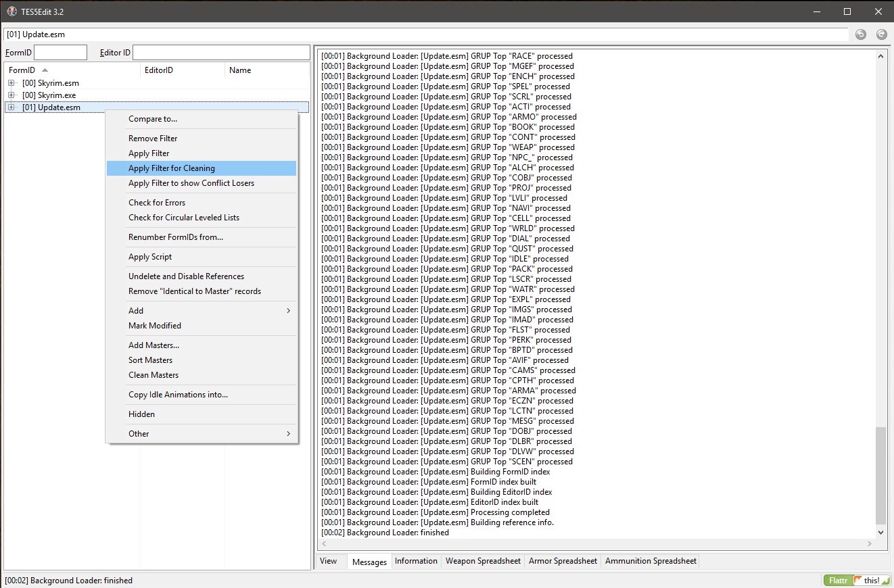Viewport: 894px width, 588px height.
Task: Click the 'GRUP Top "QUST" processed' log line
Action: 447,249
